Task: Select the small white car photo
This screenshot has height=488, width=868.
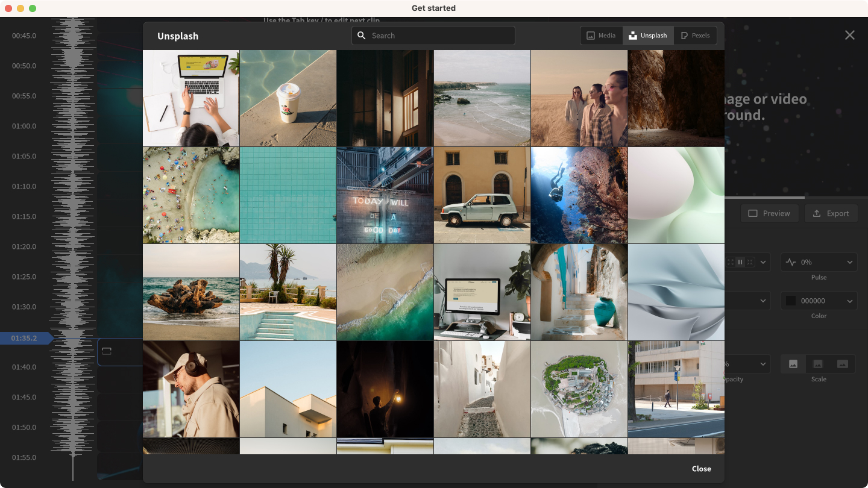Action: point(482,195)
